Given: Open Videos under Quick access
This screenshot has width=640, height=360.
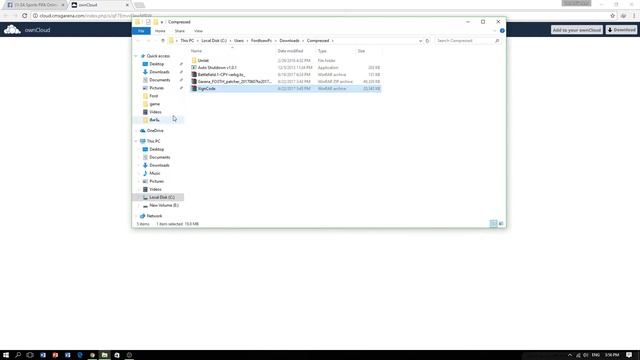Looking at the screenshot, I should (x=155, y=112).
